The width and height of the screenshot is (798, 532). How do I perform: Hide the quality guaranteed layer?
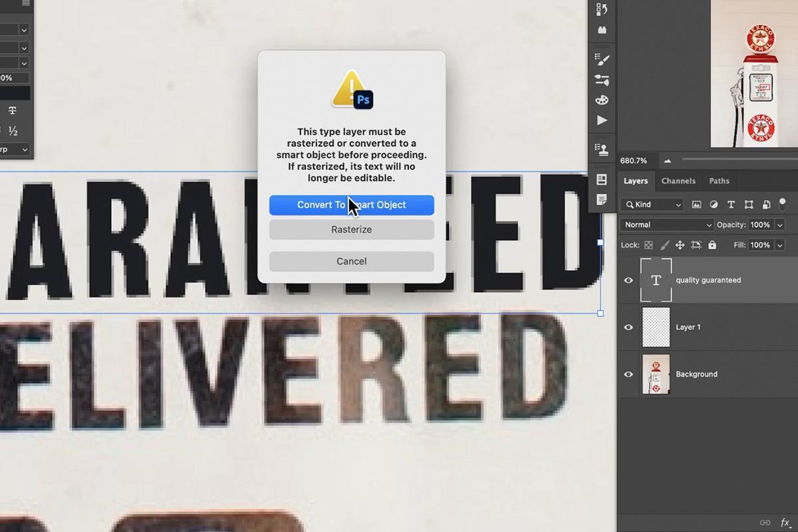coord(628,280)
